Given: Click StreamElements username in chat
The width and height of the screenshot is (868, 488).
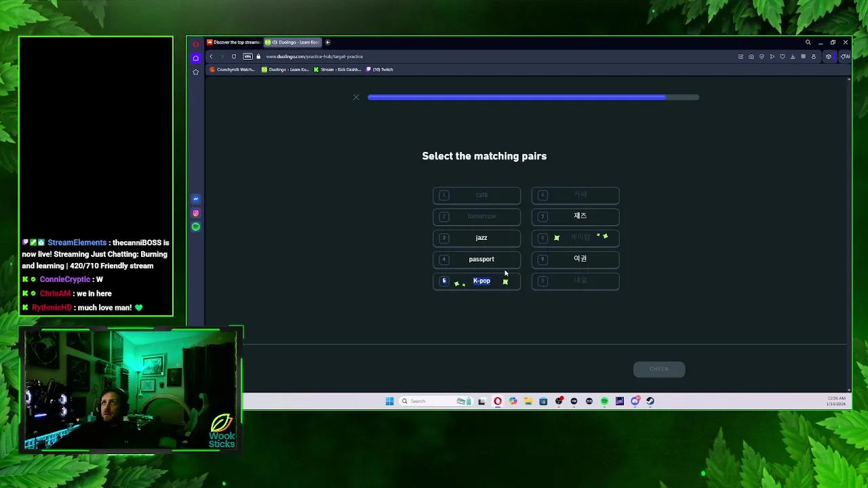Looking at the screenshot, I should coord(77,243).
